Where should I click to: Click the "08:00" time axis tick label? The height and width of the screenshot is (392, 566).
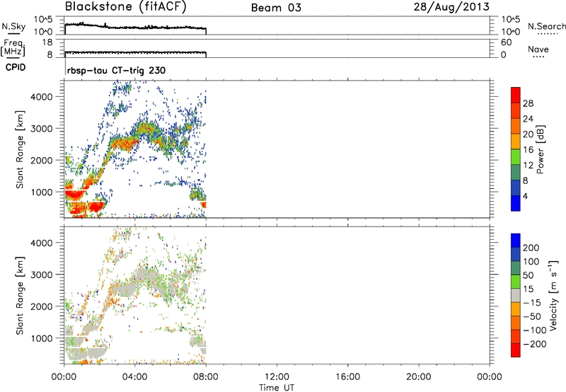tap(206, 377)
